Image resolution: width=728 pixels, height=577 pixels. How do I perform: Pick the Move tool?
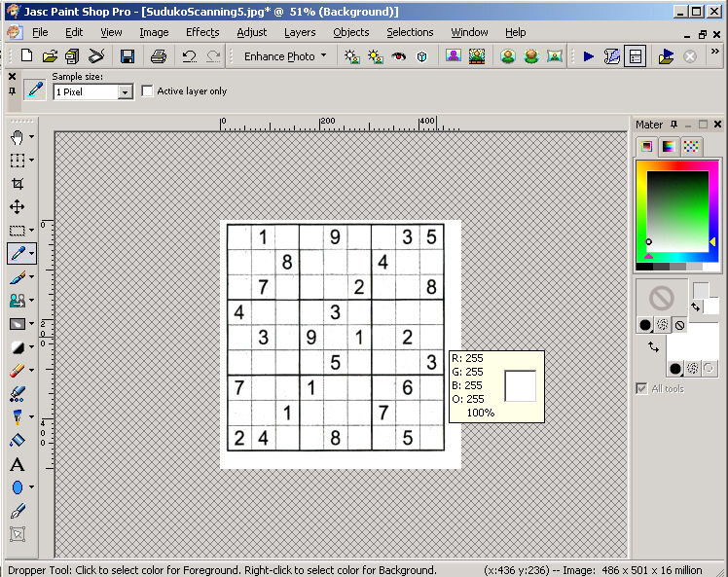point(18,206)
